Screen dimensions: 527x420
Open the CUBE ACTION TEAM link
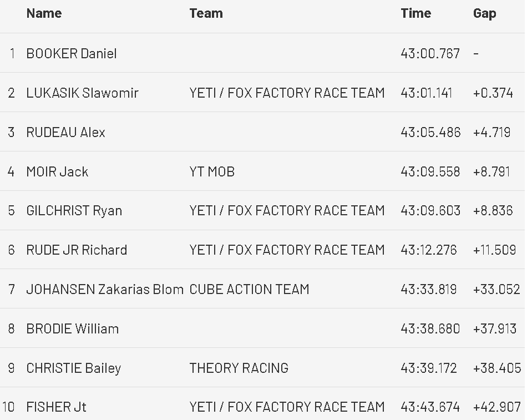(249, 289)
